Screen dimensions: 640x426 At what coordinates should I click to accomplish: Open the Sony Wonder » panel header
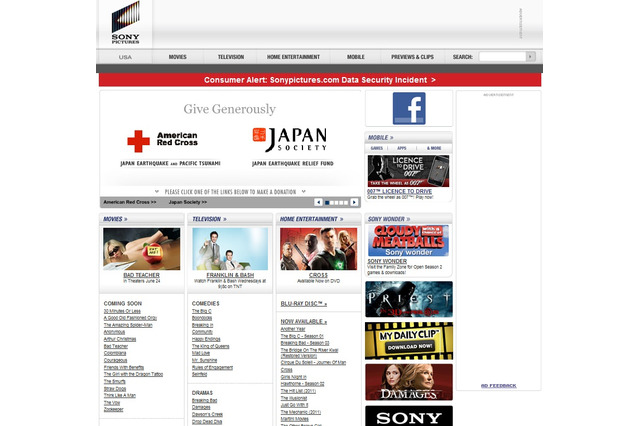389,219
